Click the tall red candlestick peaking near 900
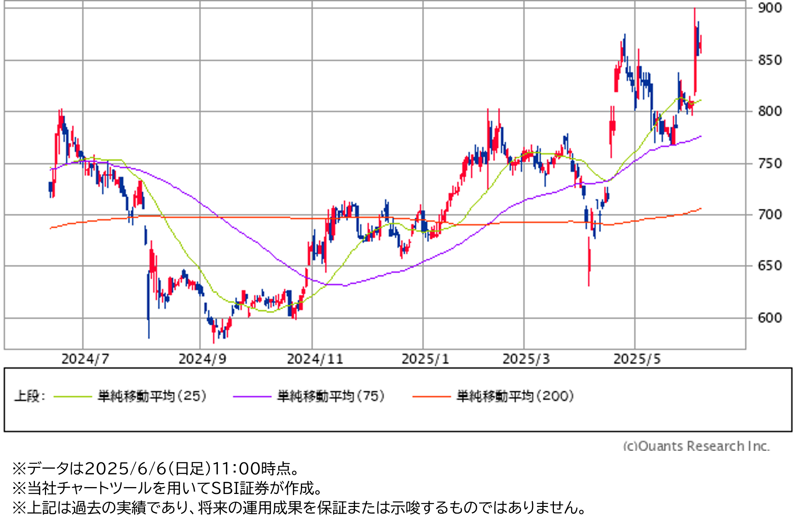 [695, 54]
